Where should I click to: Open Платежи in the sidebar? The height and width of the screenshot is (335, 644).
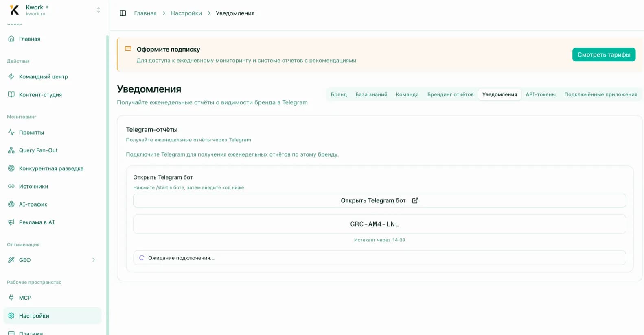click(53, 331)
